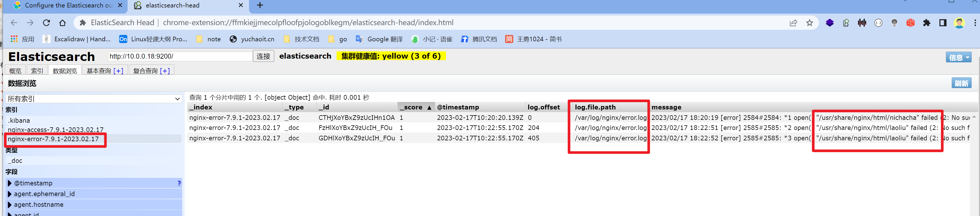Open the 所有索引 index dropdown
The height and width of the screenshot is (216, 980).
click(94, 99)
